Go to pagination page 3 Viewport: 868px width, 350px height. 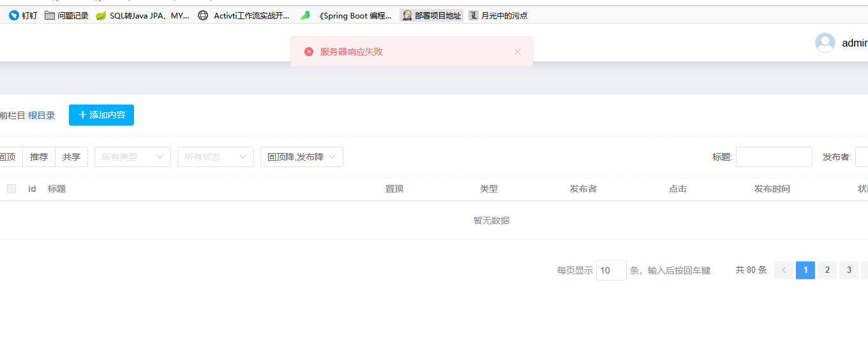pos(849,270)
